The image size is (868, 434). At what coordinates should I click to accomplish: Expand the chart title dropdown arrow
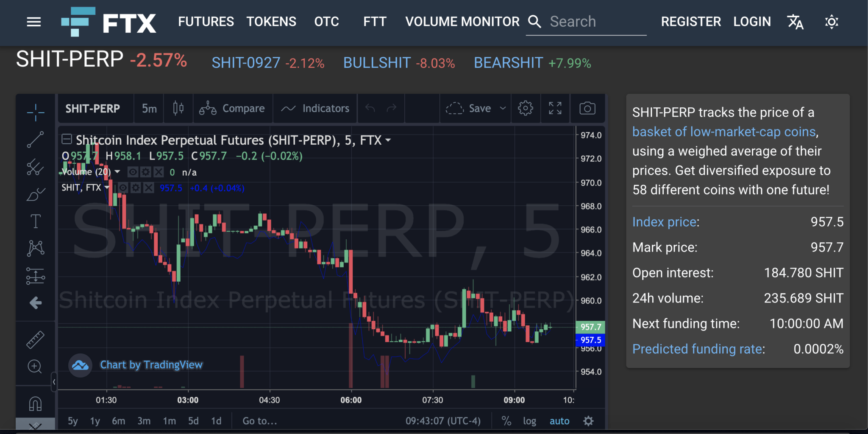(388, 140)
